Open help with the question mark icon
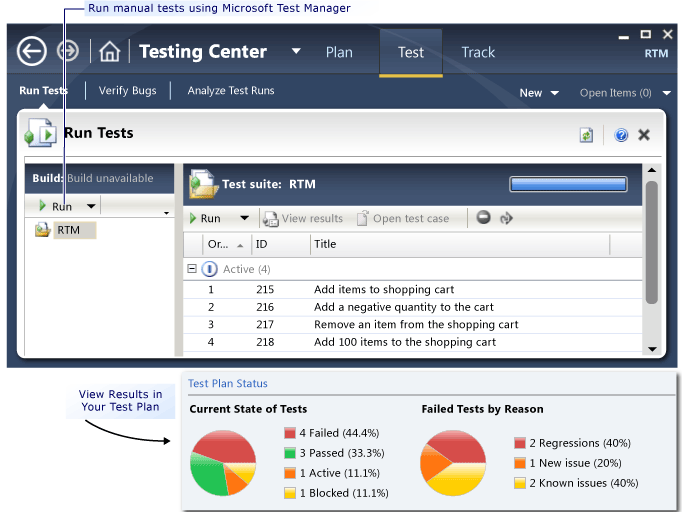 click(621, 135)
